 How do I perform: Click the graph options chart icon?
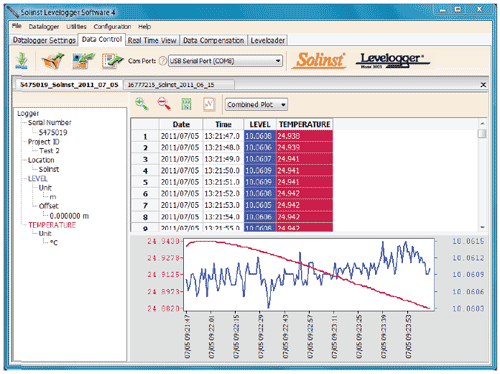tap(209, 104)
